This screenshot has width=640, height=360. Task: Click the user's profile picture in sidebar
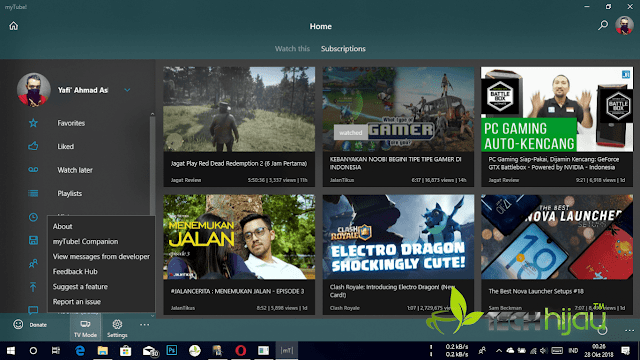coord(34,90)
